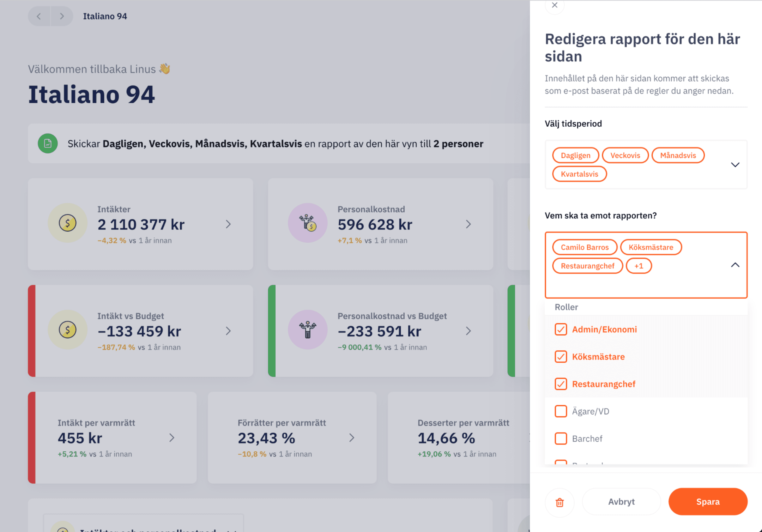Click the Köksmästare recipient tag
The height and width of the screenshot is (532, 762).
[x=651, y=247]
